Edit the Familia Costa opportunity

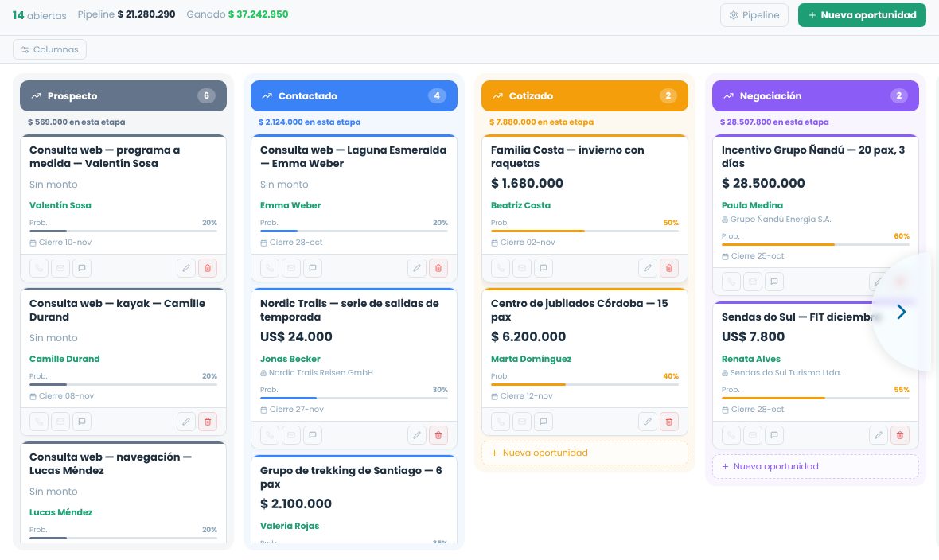point(648,268)
